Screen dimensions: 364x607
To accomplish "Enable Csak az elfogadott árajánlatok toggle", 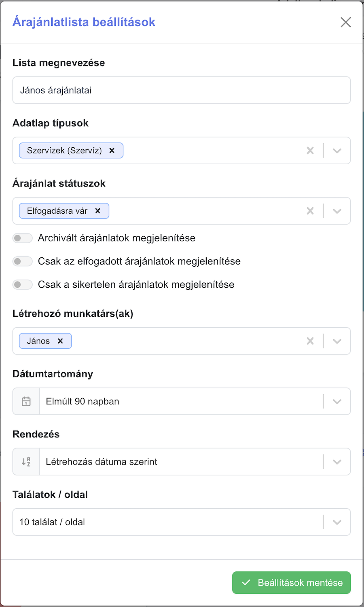I will coord(23,261).
